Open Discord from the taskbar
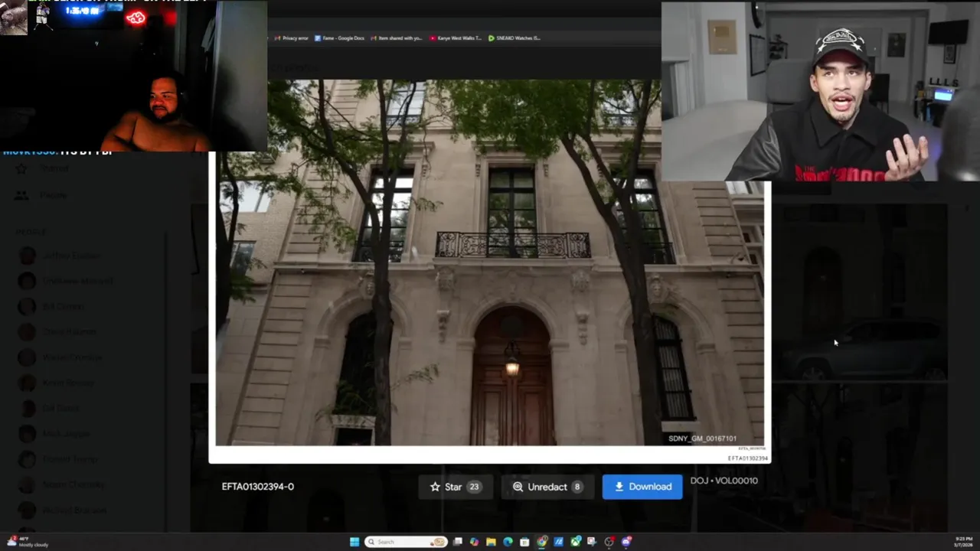Image resolution: width=980 pixels, height=551 pixels. (x=626, y=542)
